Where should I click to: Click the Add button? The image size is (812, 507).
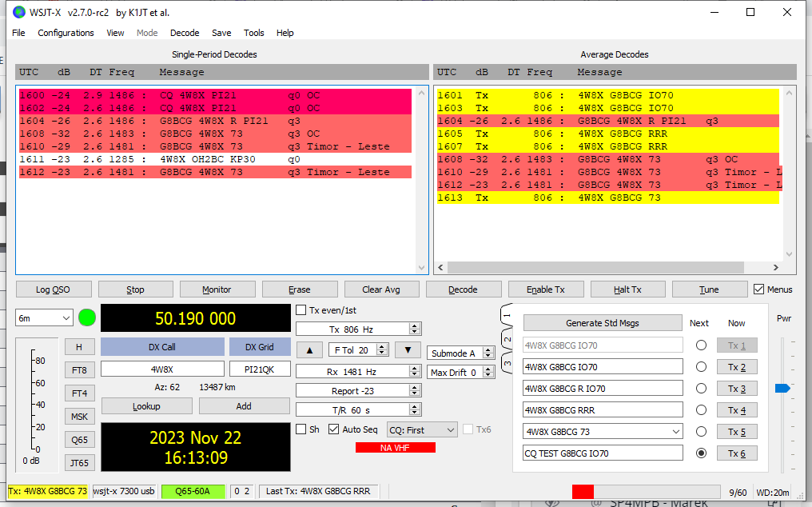(244, 406)
